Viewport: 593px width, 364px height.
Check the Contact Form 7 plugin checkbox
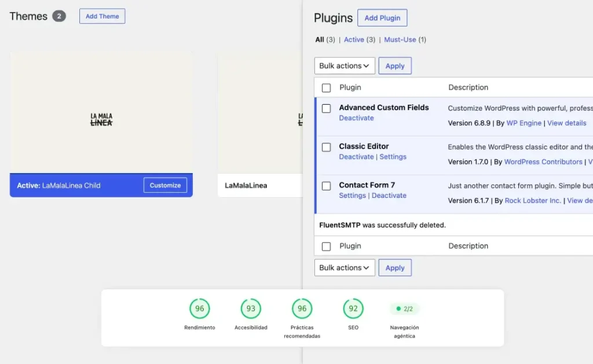click(x=326, y=186)
